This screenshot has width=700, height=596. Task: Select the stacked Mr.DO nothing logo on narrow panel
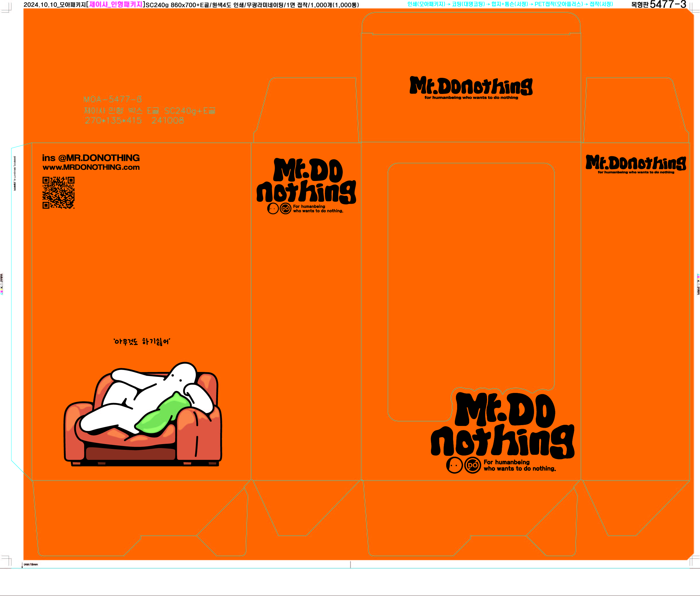[306, 181]
